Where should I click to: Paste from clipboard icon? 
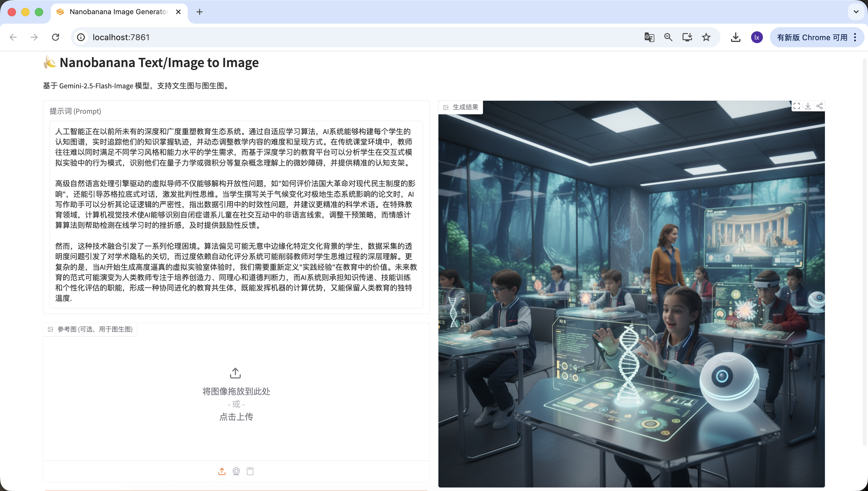tap(250, 471)
